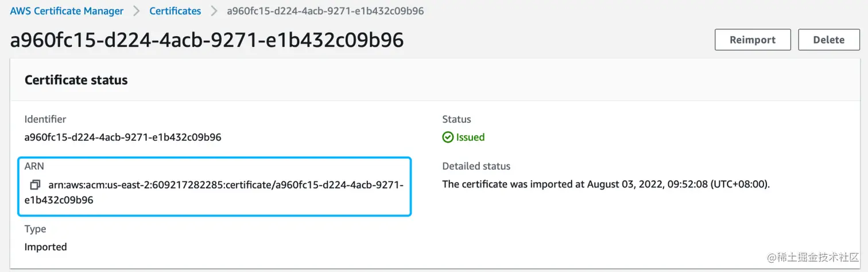
Task: Click the Imported type value
Action: point(45,247)
